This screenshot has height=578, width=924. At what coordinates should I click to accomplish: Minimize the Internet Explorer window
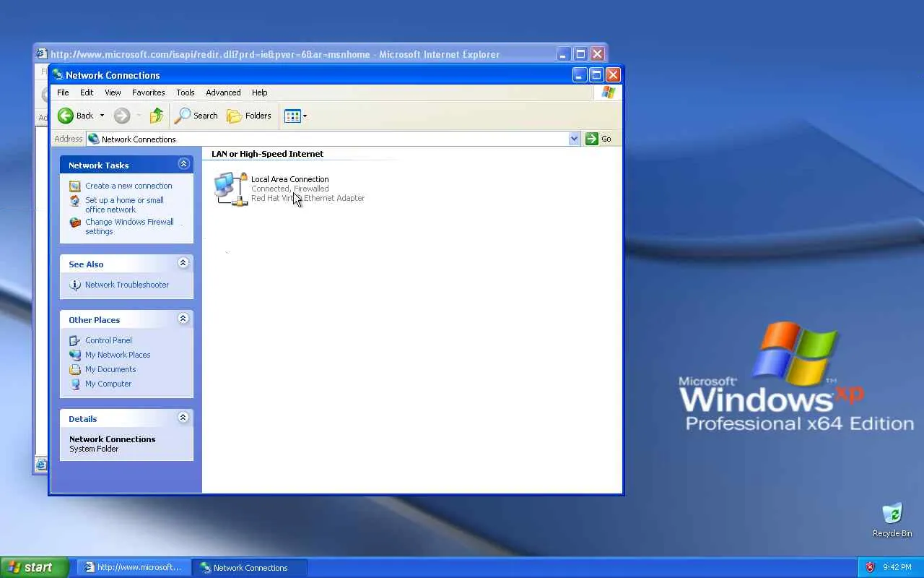pyautogui.click(x=563, y=54)
